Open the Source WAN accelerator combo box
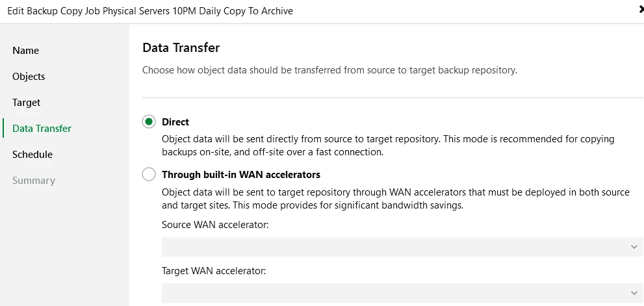644x306 pixels. click(396, 247)
